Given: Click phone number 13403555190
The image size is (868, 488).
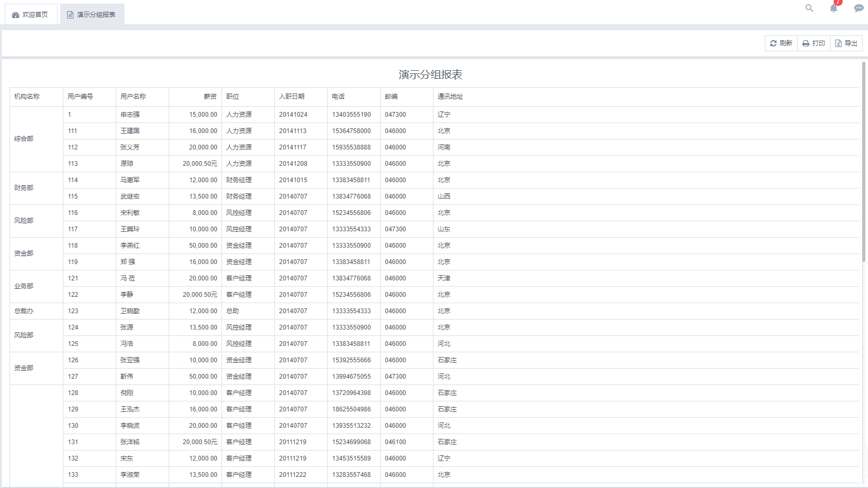Looking at the screenshot, I should click(x=352, y=115).
